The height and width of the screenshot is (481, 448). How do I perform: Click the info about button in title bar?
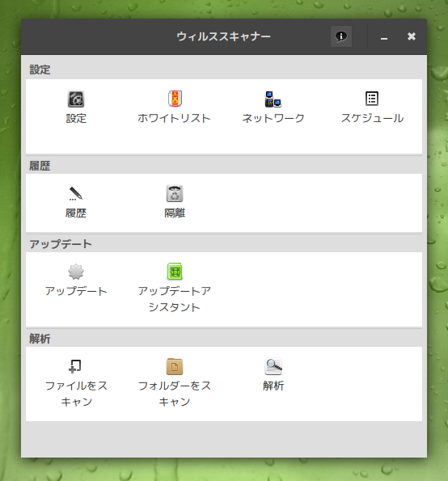[x=341, y=36]
